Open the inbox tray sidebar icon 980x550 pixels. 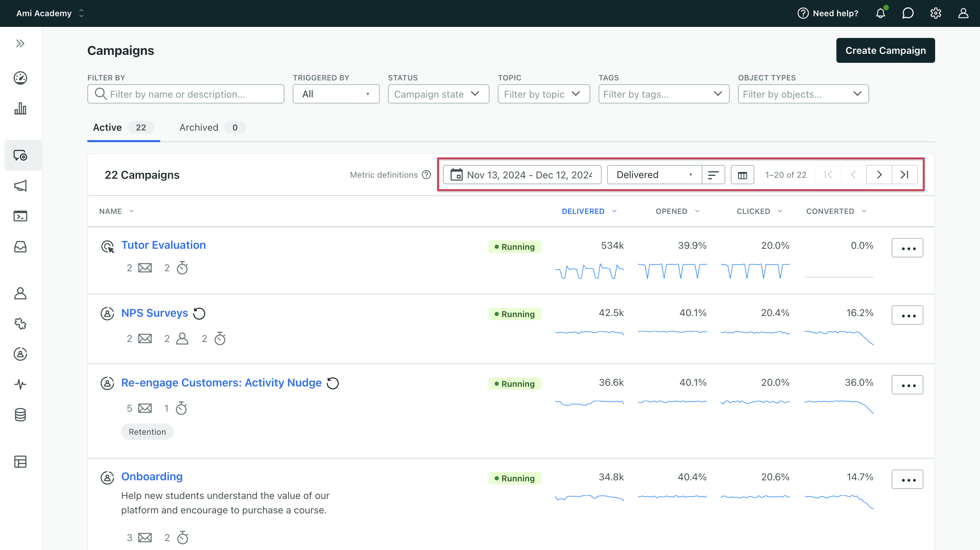coord(20,247)
